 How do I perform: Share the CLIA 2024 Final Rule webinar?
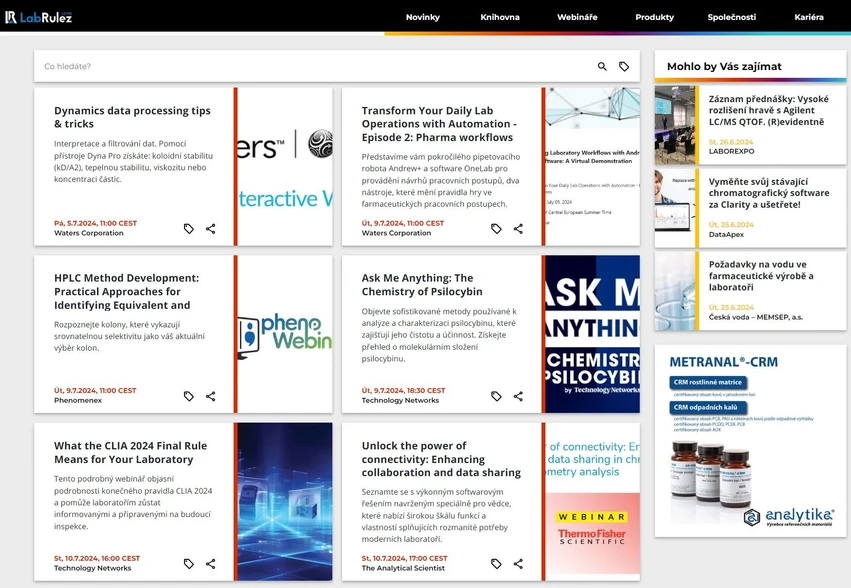point(211,564)
